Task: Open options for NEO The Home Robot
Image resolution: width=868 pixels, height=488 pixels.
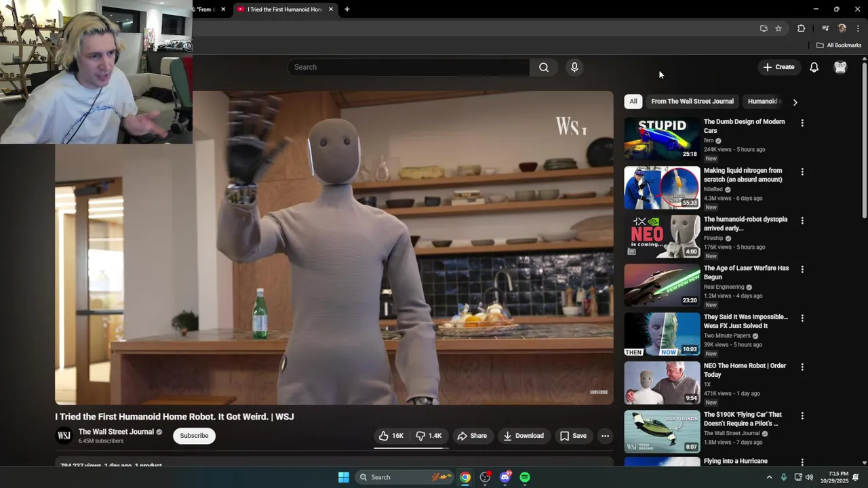Action: pyautogui.click(x=802, y=367)
